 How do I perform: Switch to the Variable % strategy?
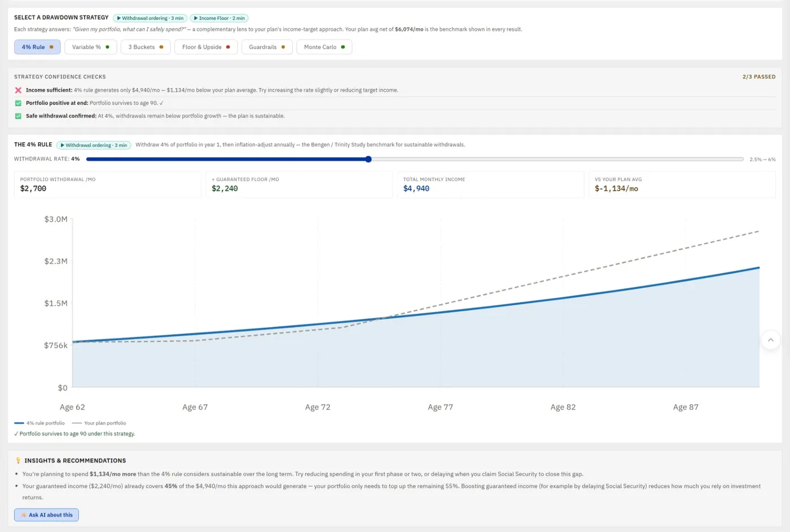tap(90, 47)
